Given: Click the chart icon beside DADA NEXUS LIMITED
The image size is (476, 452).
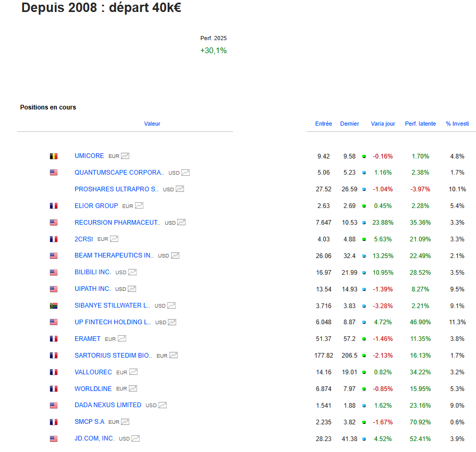Looking at the screenshot, I should click(x=163, y=405).
